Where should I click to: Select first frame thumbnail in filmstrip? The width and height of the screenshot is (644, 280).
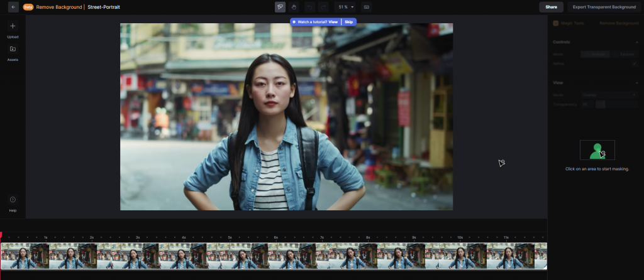[x=25, y=256]
